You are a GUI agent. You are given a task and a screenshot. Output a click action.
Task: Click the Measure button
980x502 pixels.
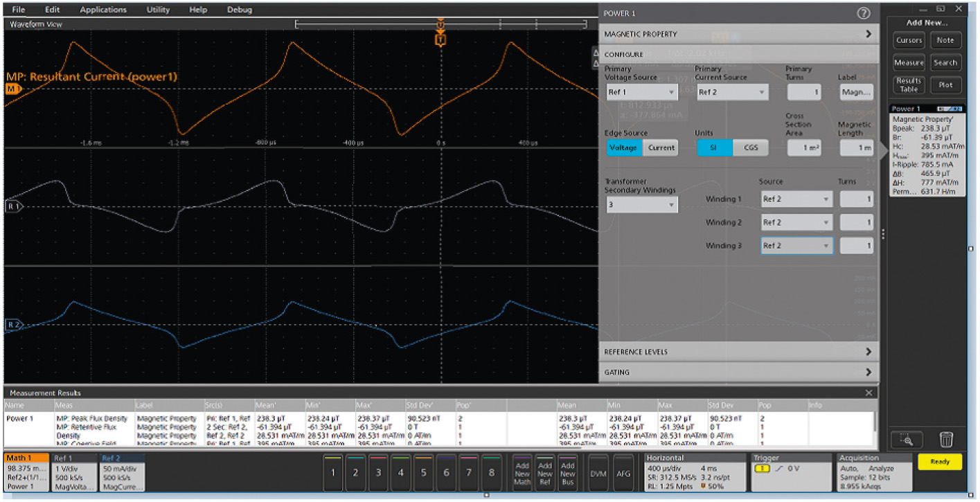tap(909, 62)
